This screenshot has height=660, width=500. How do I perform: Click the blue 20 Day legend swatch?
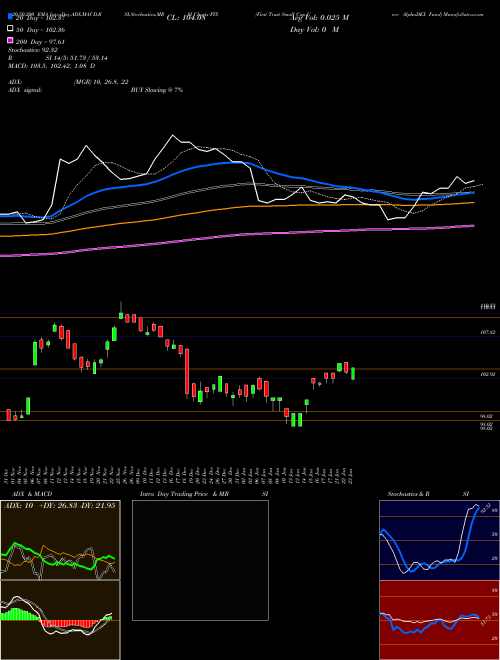[10, 17]
